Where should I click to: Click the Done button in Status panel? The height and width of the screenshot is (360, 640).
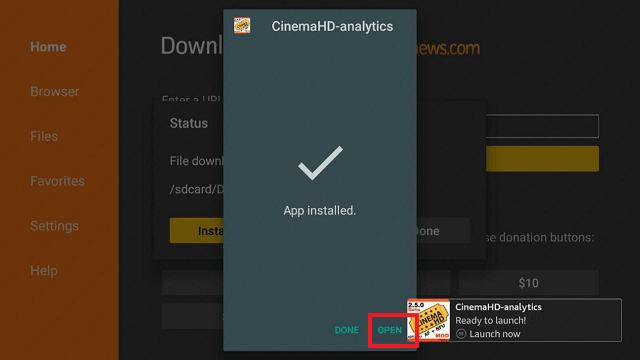click(443, 231)
